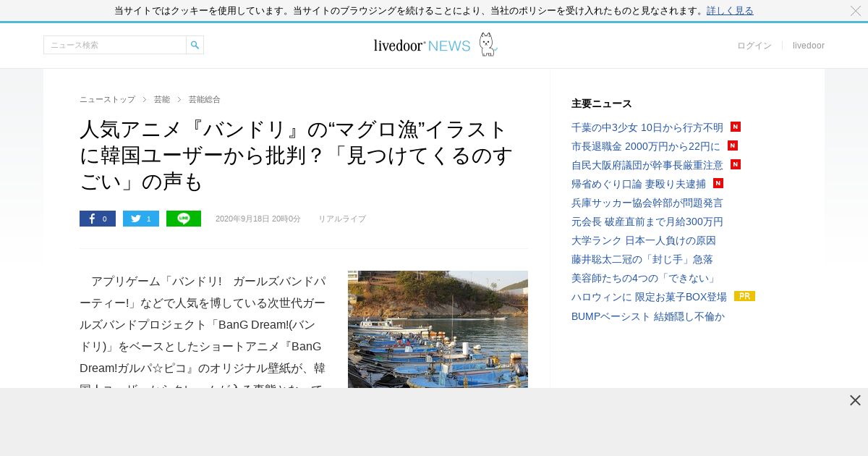Go to 芸能 breadcrumb
Viewport: 868px width, 456px height.
pos(162,99)
